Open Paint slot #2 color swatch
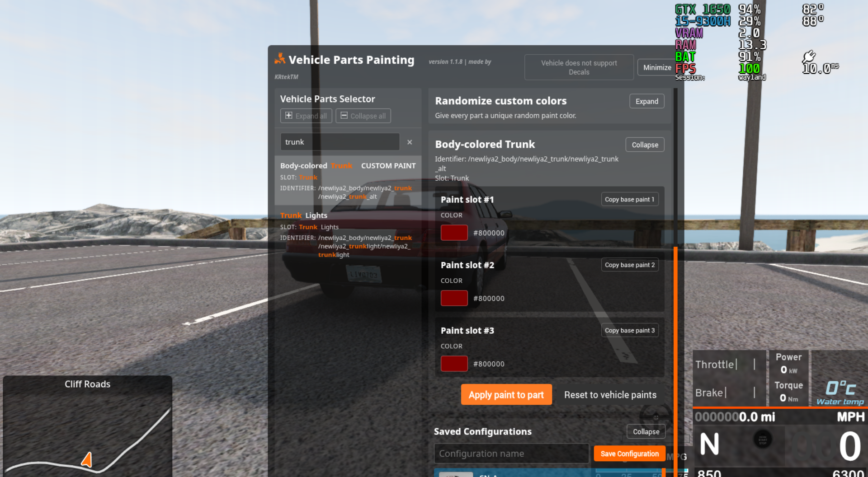The width and height of the screenshot is (868, 477). pyautogui.click(x=454, y=298)
